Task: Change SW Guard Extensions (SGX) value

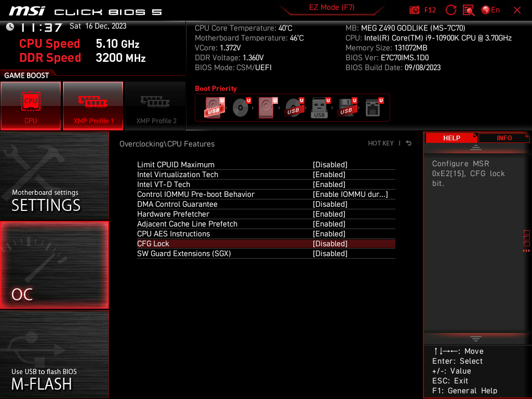Action: click(330, 254)
